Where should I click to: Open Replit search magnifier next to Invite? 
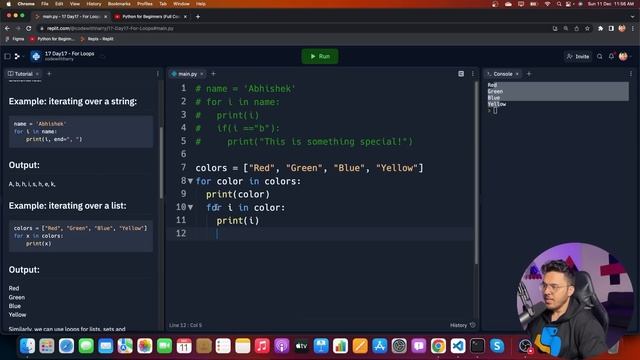click(600, 56)
